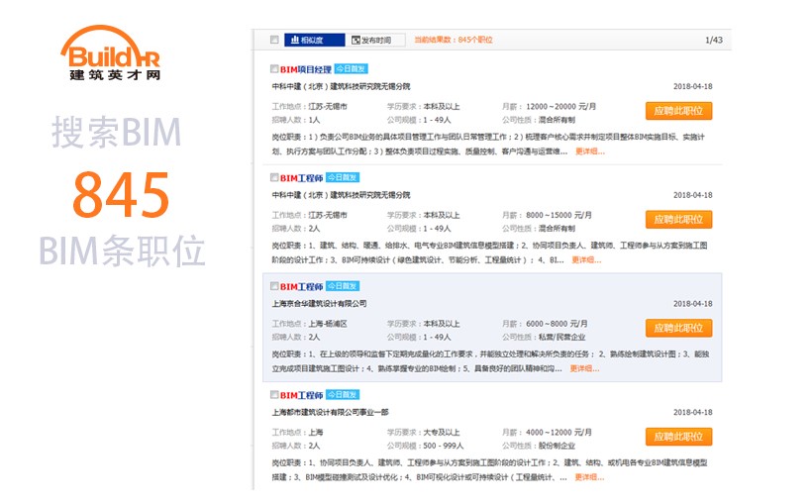Open BIM工程师 title at 上海都市建筑设计
Screen dimensions: 812x504
tap(301, 396)
